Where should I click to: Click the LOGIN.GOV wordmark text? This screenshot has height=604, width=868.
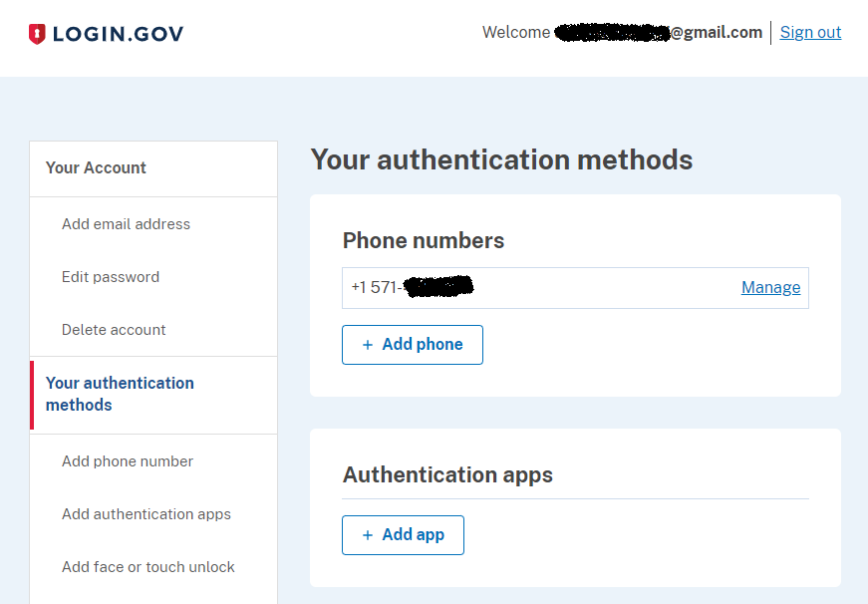click(x=118, y=34)
